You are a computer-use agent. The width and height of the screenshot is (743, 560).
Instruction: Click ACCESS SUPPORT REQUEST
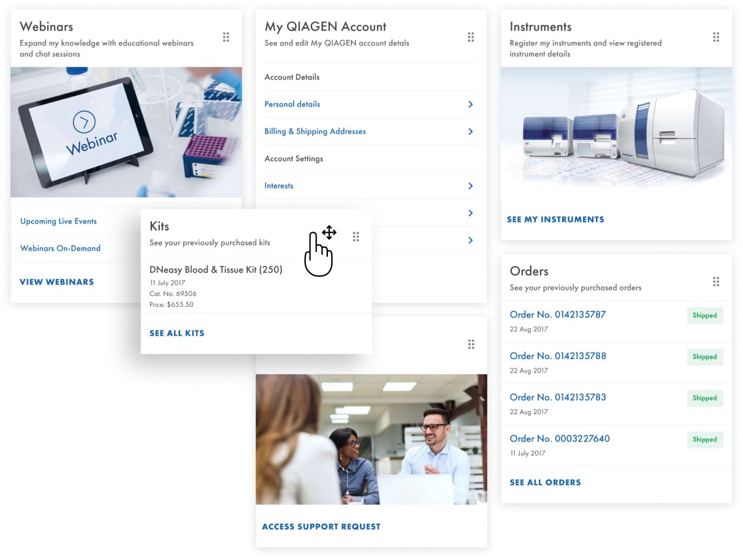[321, 526]
